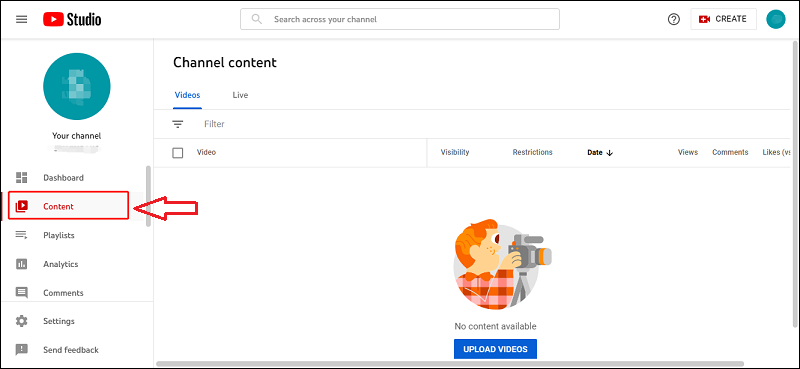
Task: Click the filter lines icon
Action: click(x=178, y=124)
